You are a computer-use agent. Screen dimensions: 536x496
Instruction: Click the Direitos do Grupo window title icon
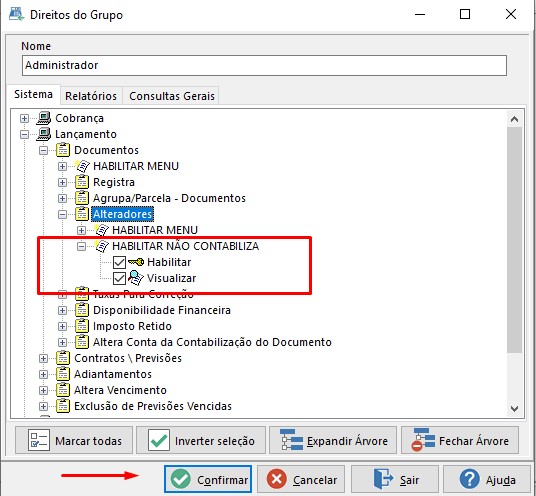coord(16,14)
